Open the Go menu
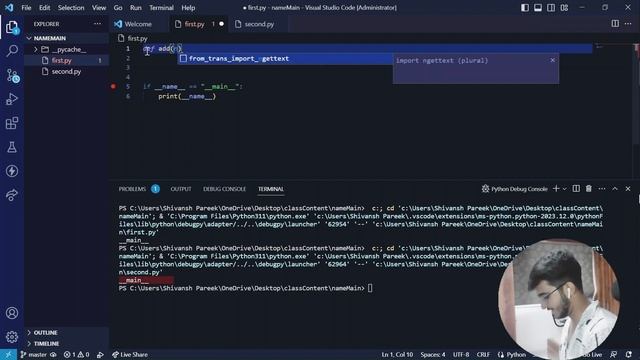This screenshot has height=360, width=640. (x=118, y=8)
